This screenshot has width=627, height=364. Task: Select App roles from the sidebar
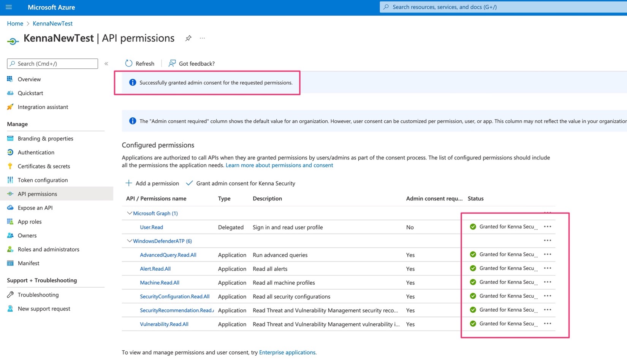[x=30, y=221]
